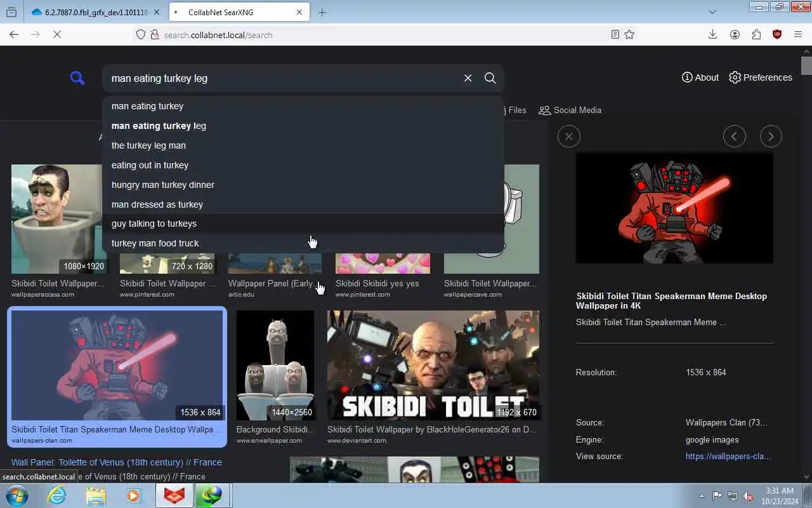This screenshot has width=812, height=508.
Task: Open the SKIBIDI TOILET deviantart thumbnail
Action: coord(433,365)
